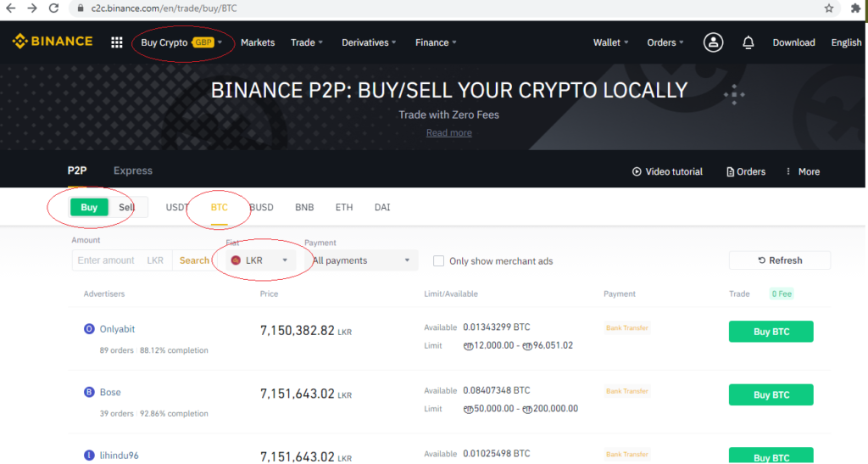Select the ETH coin tab

click(x=344, y=207)
